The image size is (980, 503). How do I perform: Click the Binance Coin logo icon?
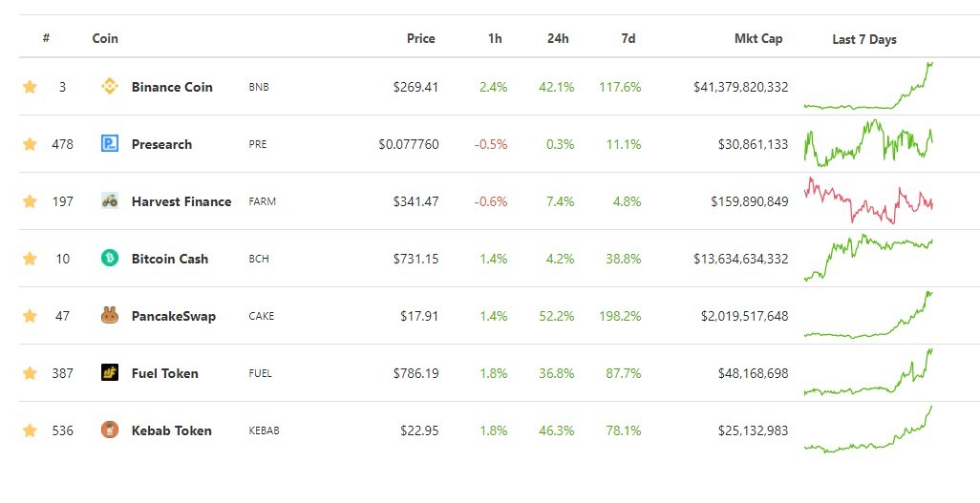point(110,86)
